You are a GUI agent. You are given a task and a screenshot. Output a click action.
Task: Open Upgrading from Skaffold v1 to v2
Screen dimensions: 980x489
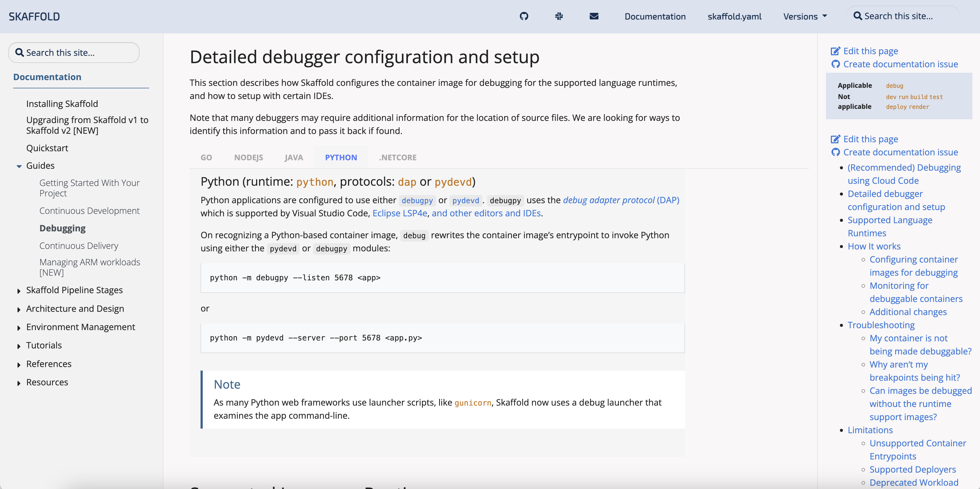[87, 125]
